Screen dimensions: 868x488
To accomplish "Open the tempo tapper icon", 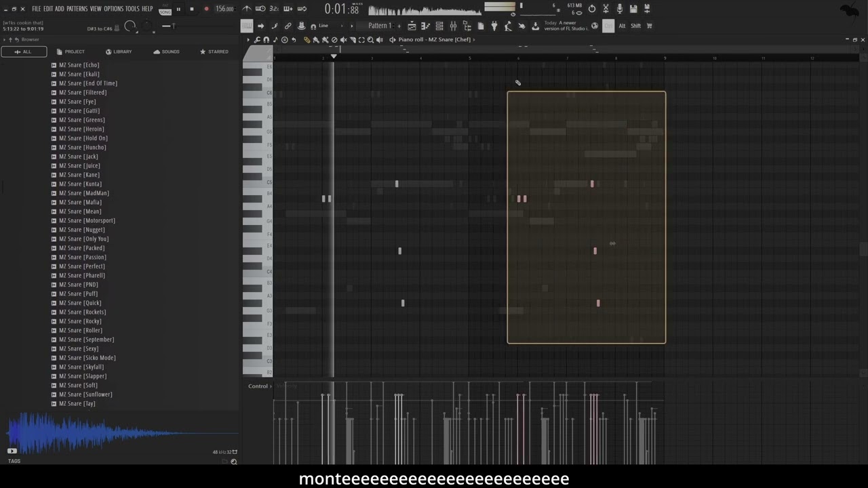I will (507, 26).
